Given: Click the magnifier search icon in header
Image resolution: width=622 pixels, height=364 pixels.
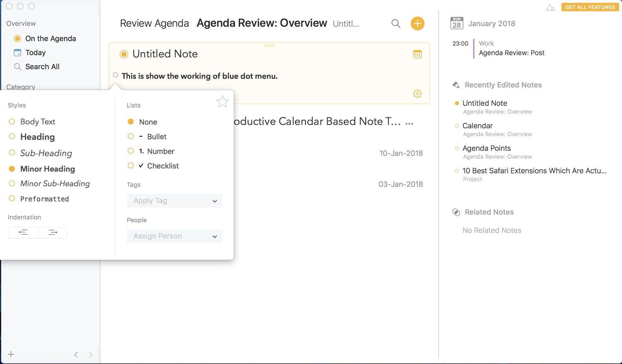Looking at the screenshot, I should 396,24.
